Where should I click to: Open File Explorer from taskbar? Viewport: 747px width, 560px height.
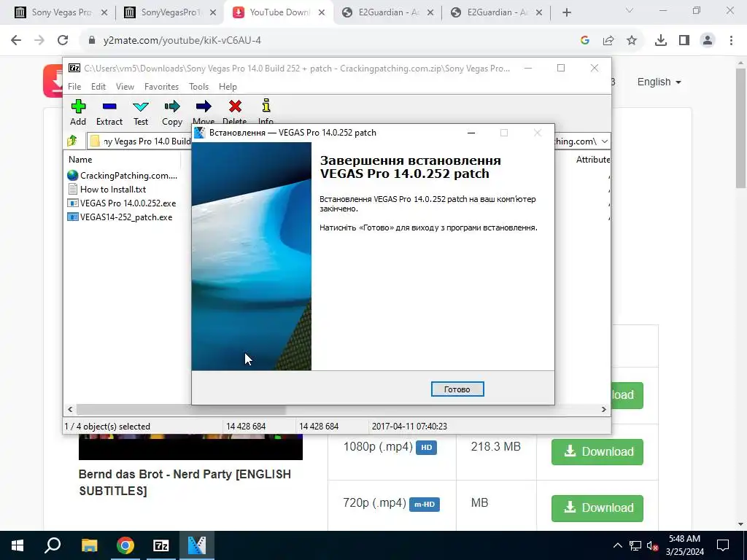coord(89,545)
